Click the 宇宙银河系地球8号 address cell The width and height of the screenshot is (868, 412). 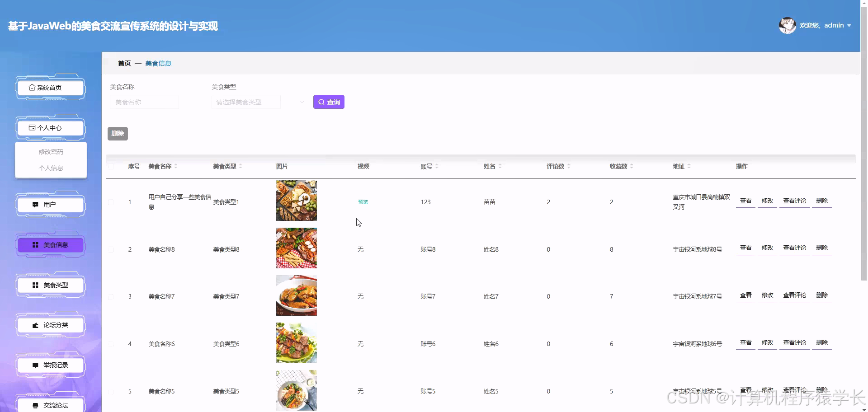[698, 249]
